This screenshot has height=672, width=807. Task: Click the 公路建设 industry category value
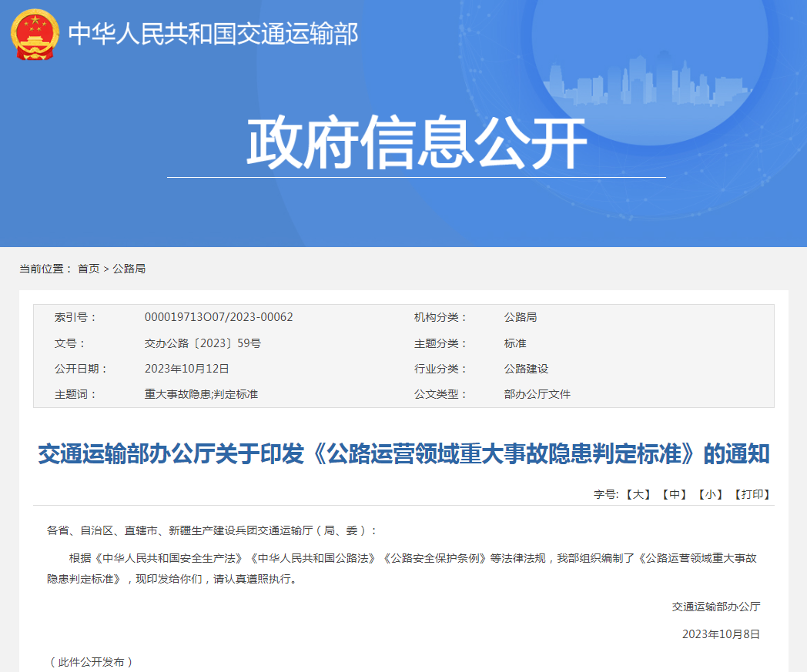526,369
